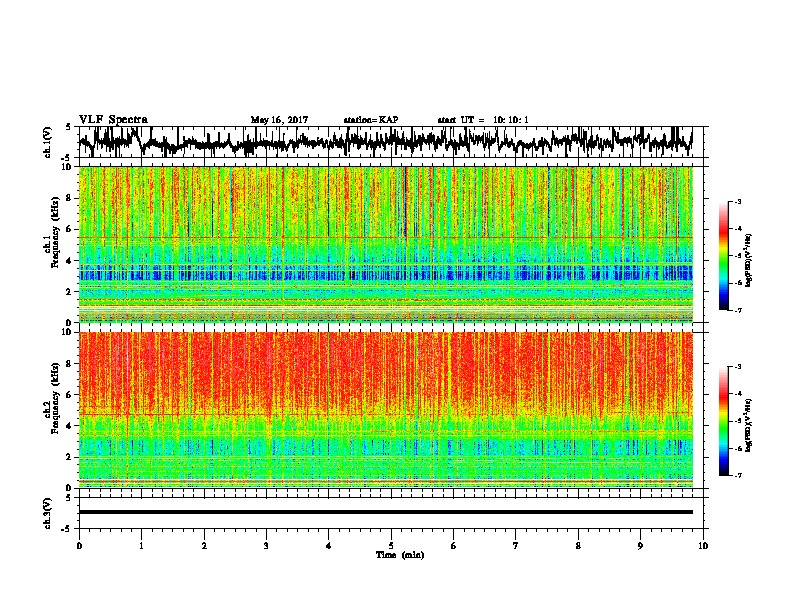
Task: Click the 1 minute tick label on time axis
Action: 141,546
